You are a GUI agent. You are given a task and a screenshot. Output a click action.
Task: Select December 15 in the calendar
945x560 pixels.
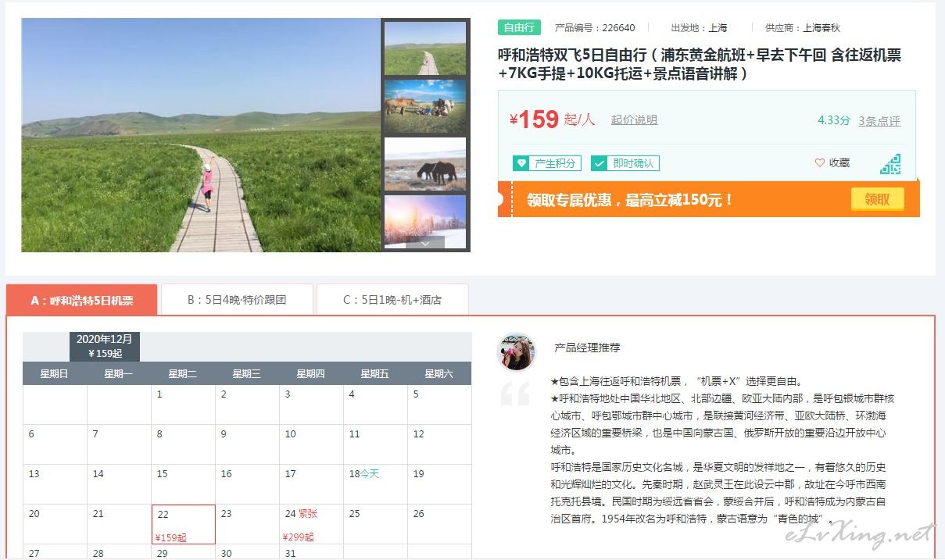click(184, 484)
